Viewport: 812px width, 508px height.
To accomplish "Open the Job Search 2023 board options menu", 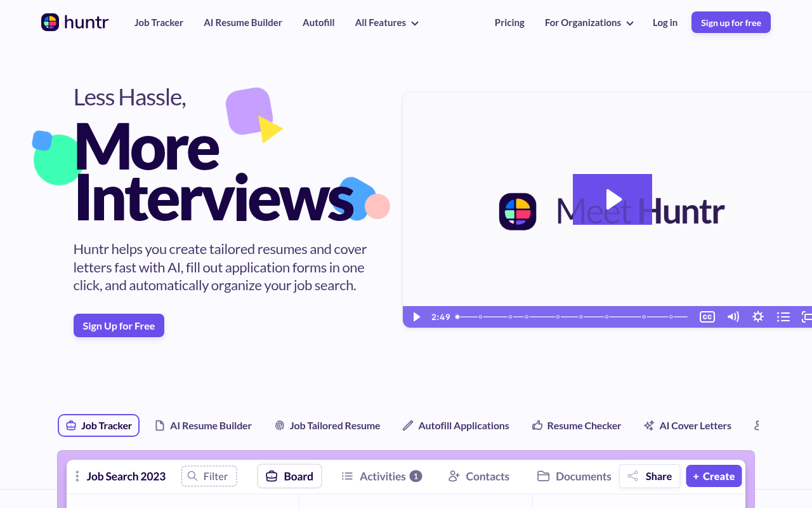I will pos(77,476).
